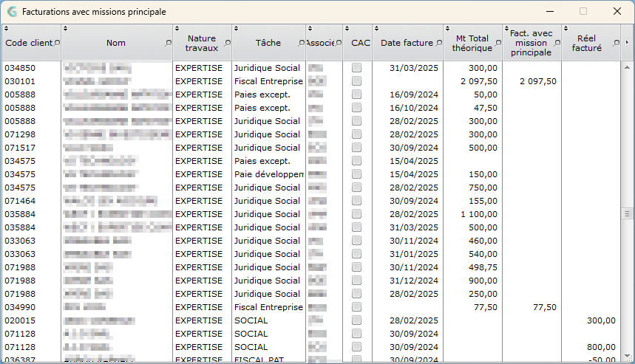Click magnifier in Fact. avec mission principale header
Image resolution: width=635 pixels, height=364 pixels.
(x=557, y=43)
